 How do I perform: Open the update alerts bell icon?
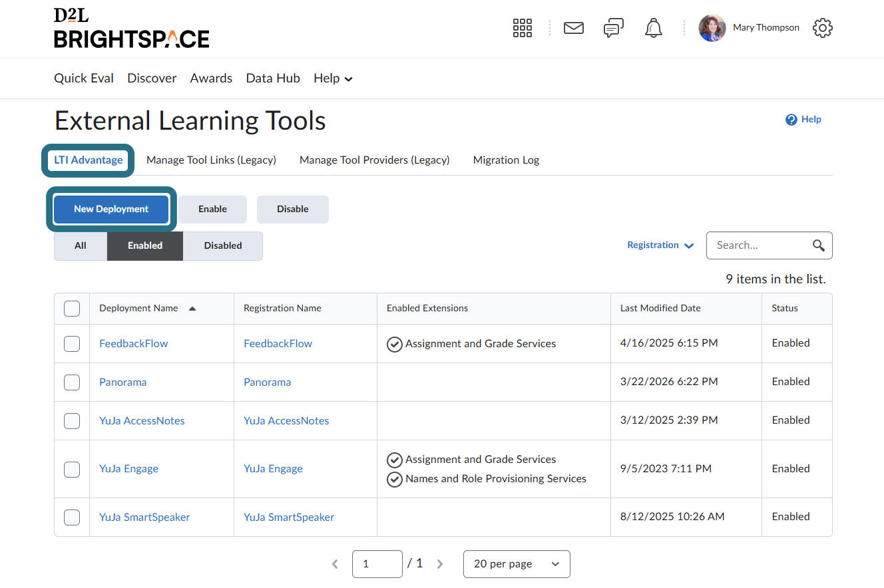click(x=654, y=28)
